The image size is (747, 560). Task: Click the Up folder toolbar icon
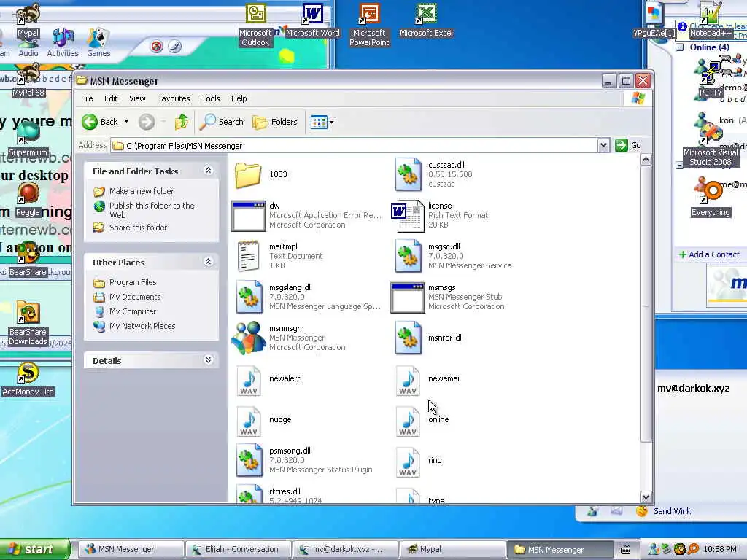(181, 122)
